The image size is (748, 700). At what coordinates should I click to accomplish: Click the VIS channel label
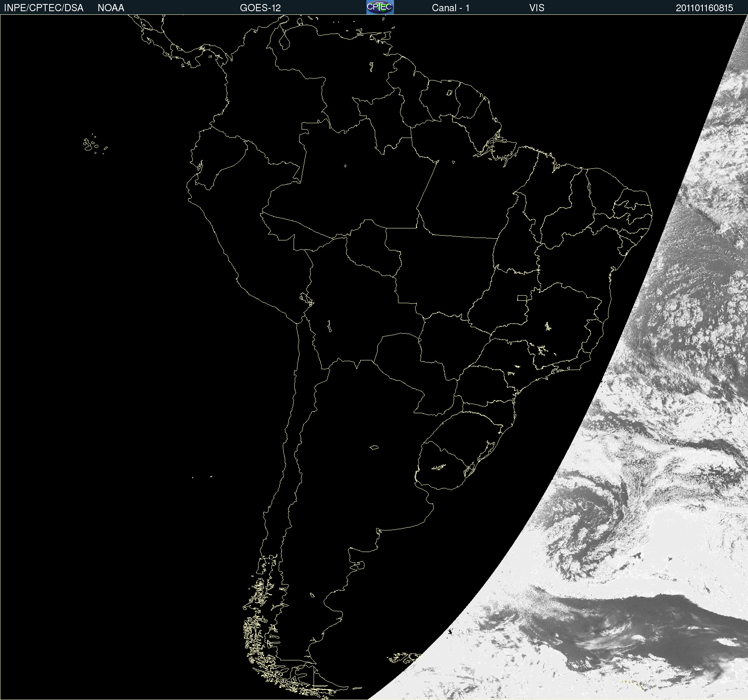click(537, 8)
